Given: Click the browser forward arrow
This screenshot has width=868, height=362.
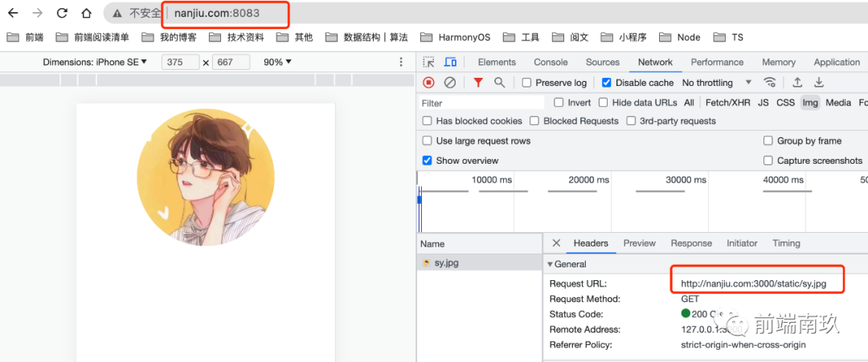Looking at the screenshot, I should 37,13.
